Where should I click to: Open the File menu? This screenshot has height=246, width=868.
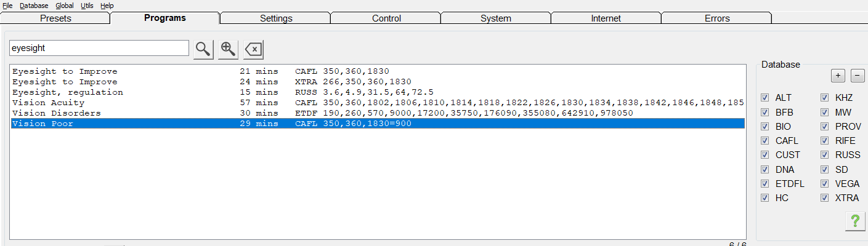pos(7,6)
